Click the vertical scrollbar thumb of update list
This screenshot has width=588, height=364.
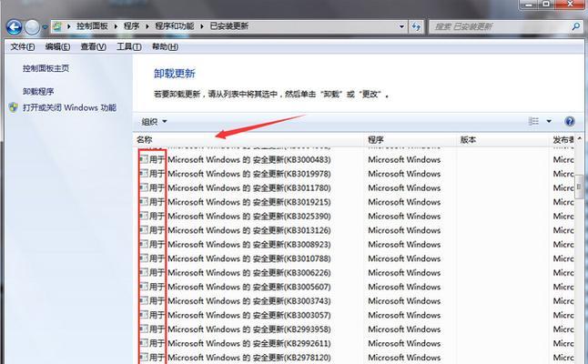click(580, 187)
